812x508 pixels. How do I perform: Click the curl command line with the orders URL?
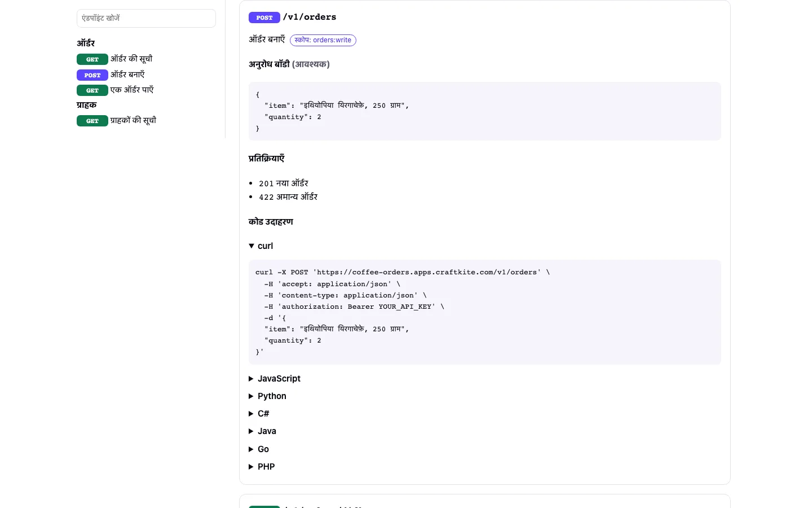[403, 272]
